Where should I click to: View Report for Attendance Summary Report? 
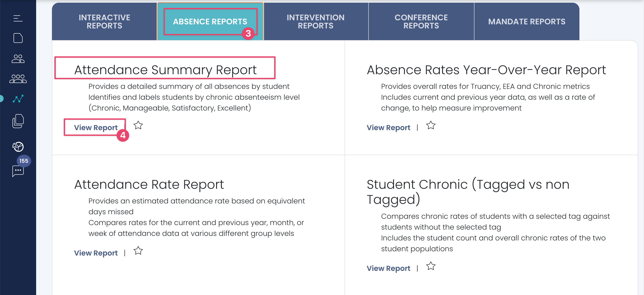coord(96,128)
